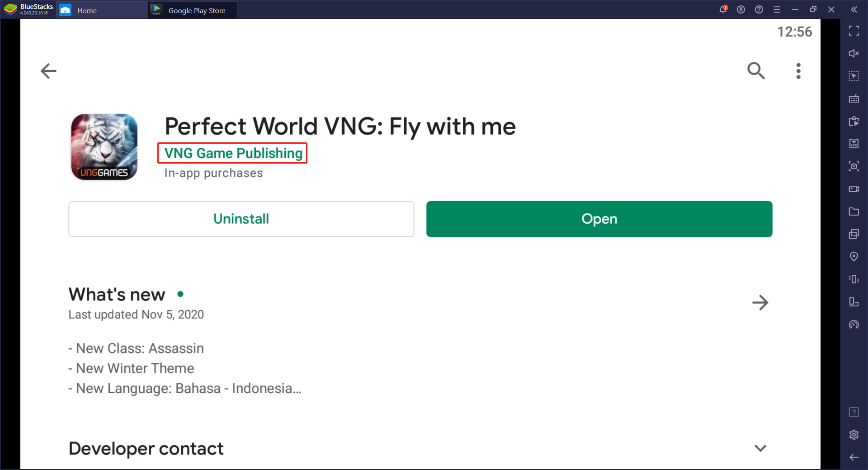Enter fullscreen mode from sidebar
Viewport: 868px width, 470px height.
click(854, 31)
